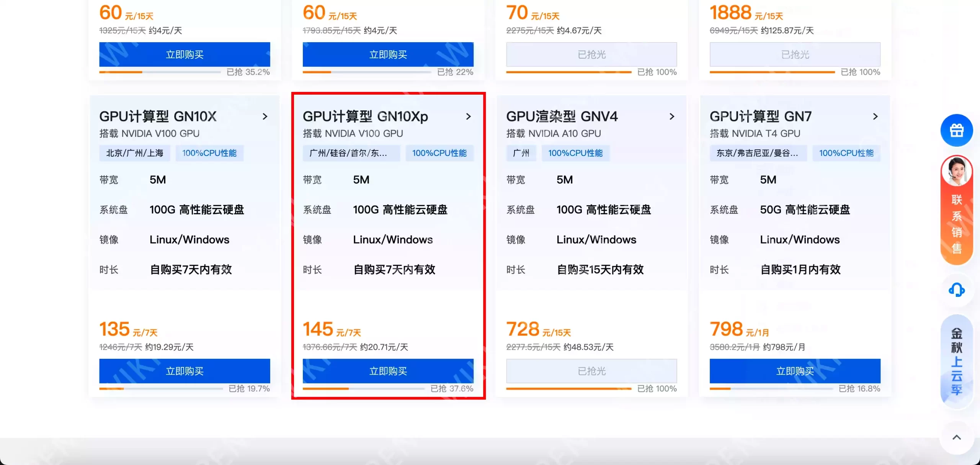
Task: Click the 798 元/1月 price text
Action: pos(739,329)
